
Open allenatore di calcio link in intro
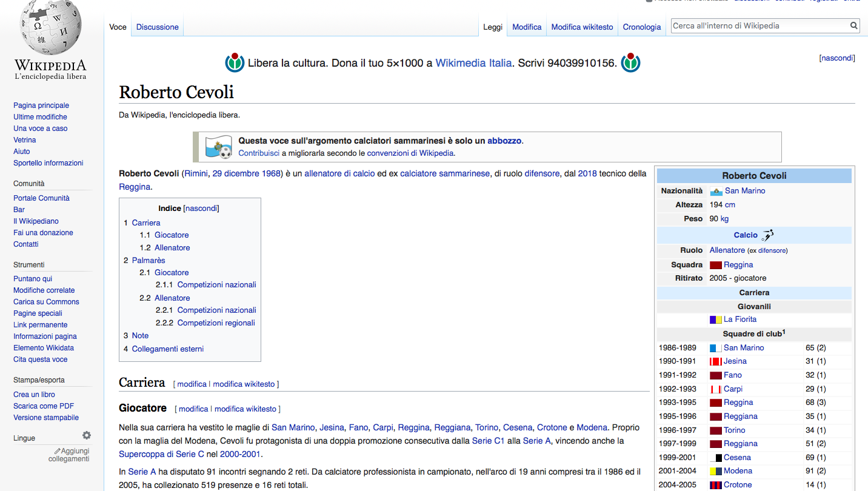(339, 173)
